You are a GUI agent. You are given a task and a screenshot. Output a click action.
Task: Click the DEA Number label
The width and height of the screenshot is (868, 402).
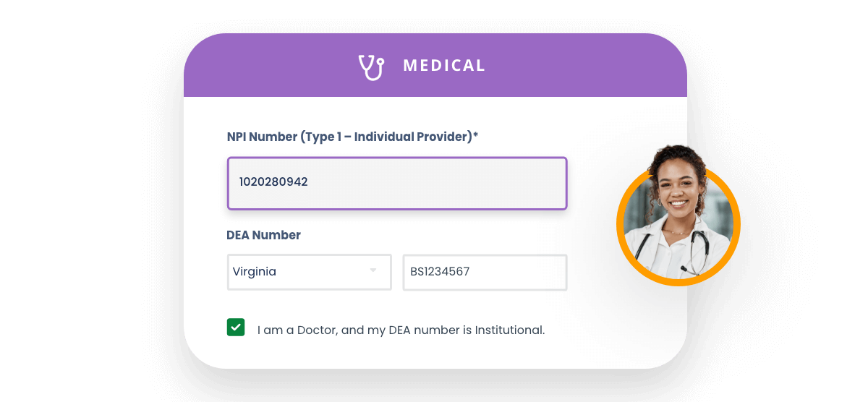point(264,235)
